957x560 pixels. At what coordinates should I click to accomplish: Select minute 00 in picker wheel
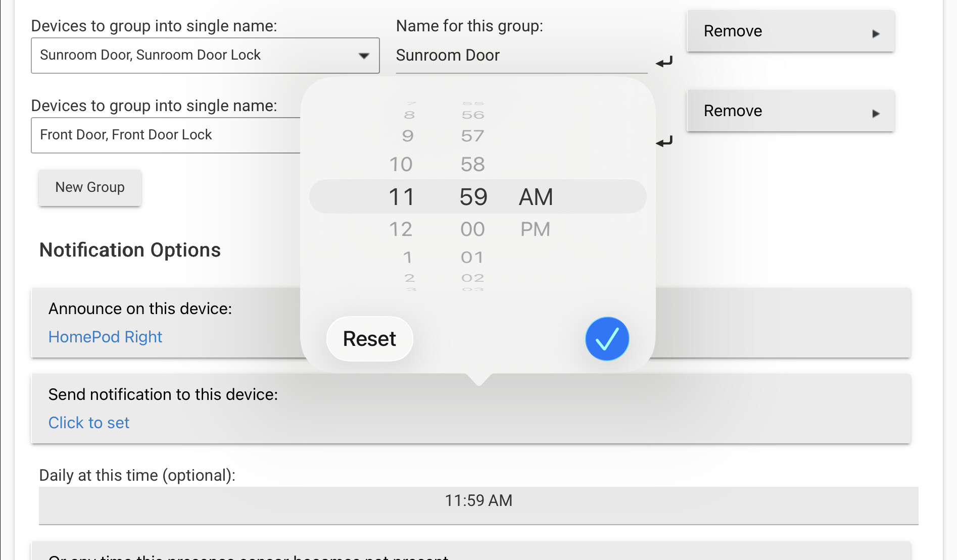[x=472, y=229]
